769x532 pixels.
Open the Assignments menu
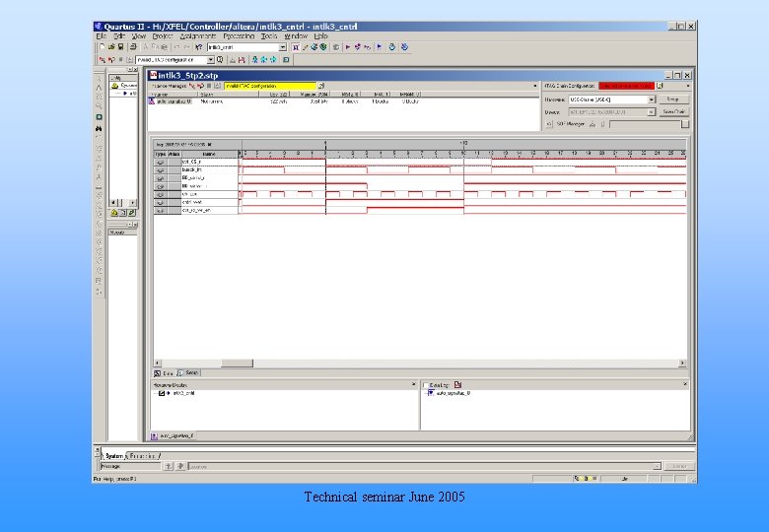[198, 36]
